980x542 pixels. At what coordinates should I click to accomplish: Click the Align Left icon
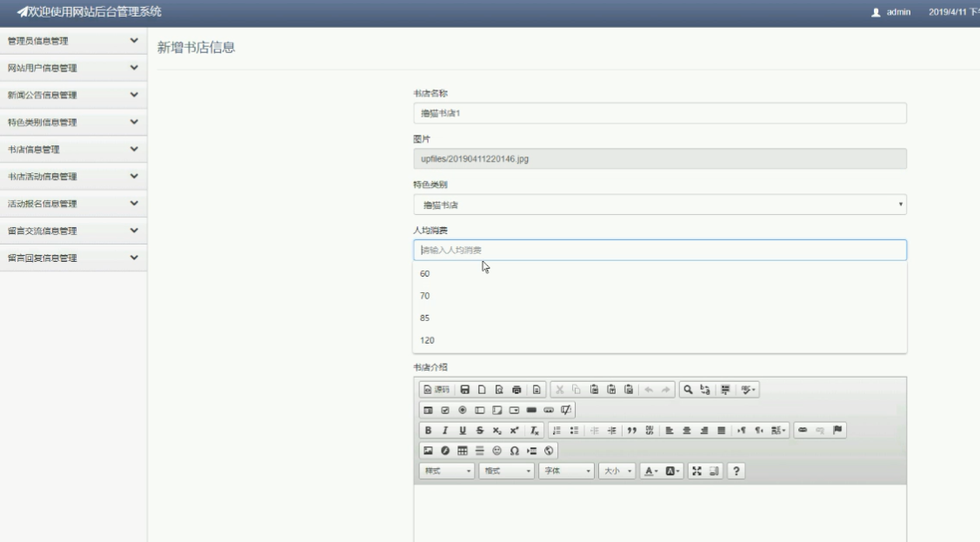pos(670,430)
